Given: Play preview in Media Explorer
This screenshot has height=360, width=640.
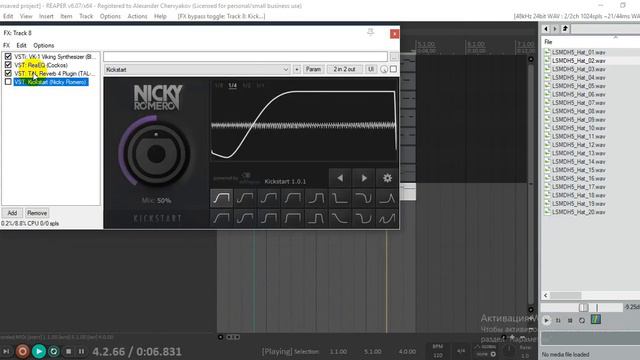Looking at the screenshot, I should 546,320.
